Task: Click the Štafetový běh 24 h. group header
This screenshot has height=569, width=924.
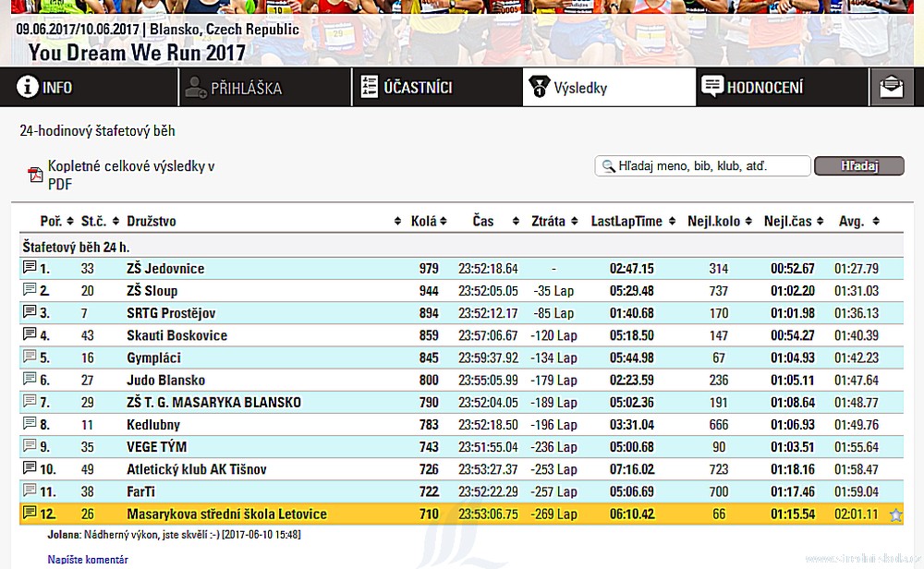Action: pos(76,247)
